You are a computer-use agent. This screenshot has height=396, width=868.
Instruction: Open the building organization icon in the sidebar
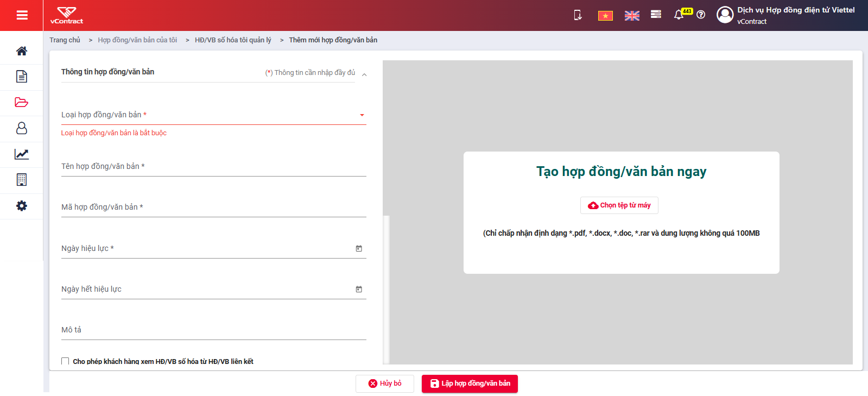click(x=22, y=180)
